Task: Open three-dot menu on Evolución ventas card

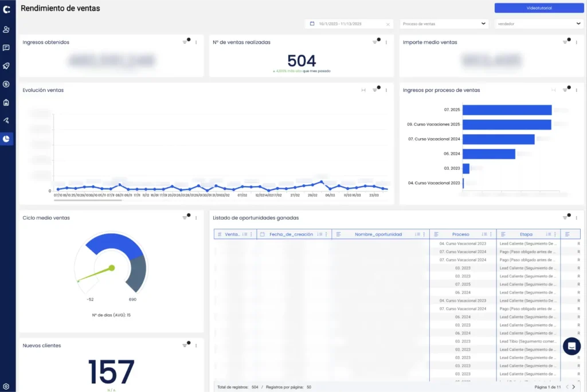Action: 386,90
